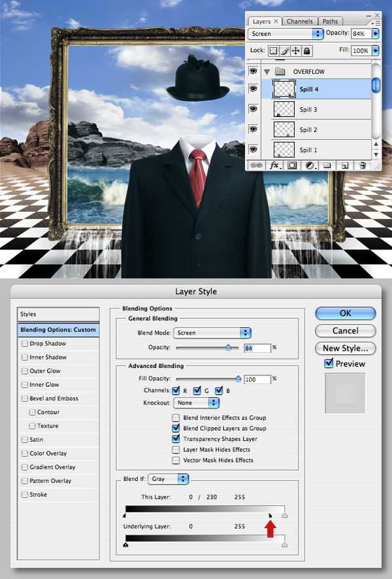Lock transparent pixels icon
Screen dimensions: 392x579
coord(273,50)
